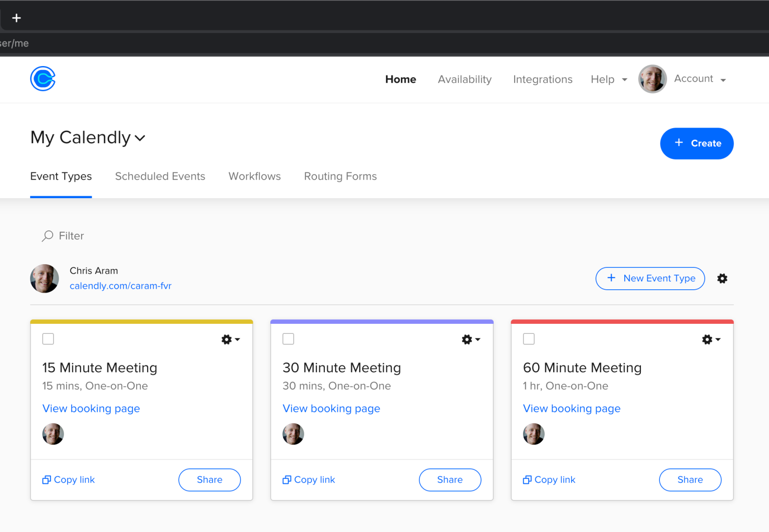Click the red color bar on 60 Minute Meeting
This screenshot has width=769, height=532.
tap(622, 321)
